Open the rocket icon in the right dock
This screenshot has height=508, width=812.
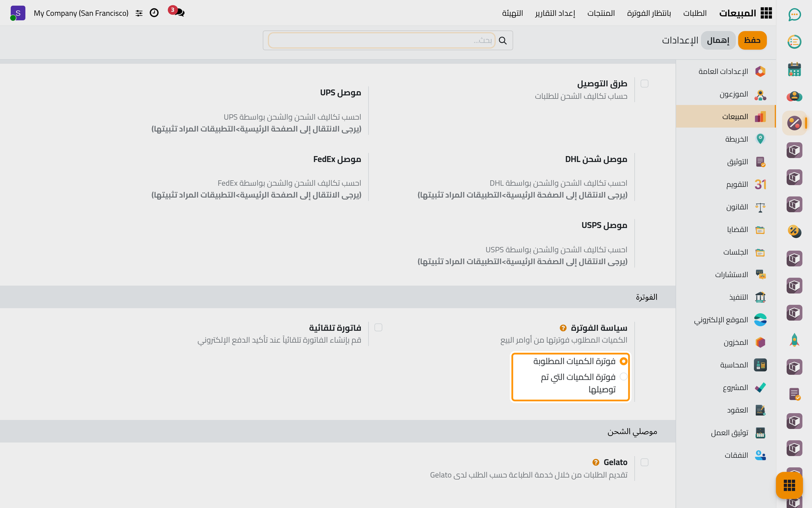(794, 340)
